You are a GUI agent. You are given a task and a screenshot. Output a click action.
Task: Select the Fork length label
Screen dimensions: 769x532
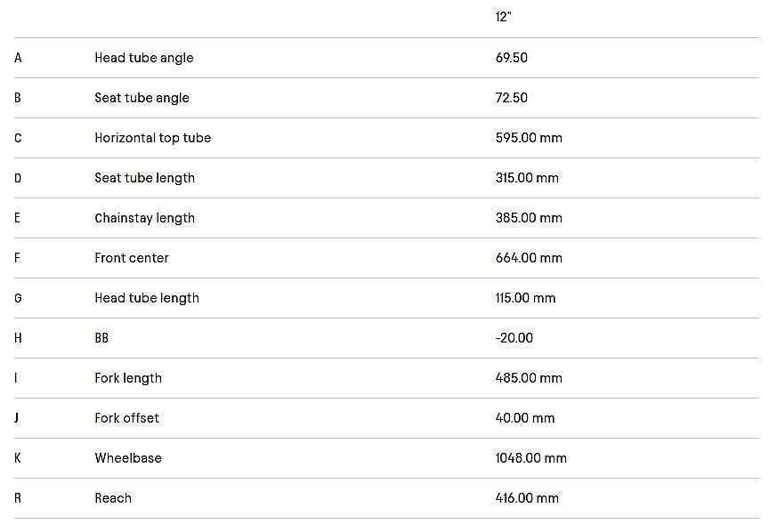pos(128,378)
